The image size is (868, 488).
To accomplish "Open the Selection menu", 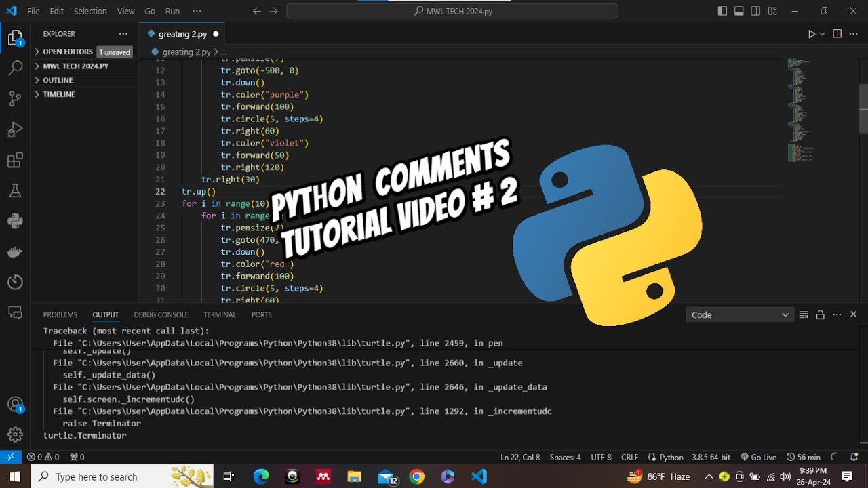I will [90, 11].
